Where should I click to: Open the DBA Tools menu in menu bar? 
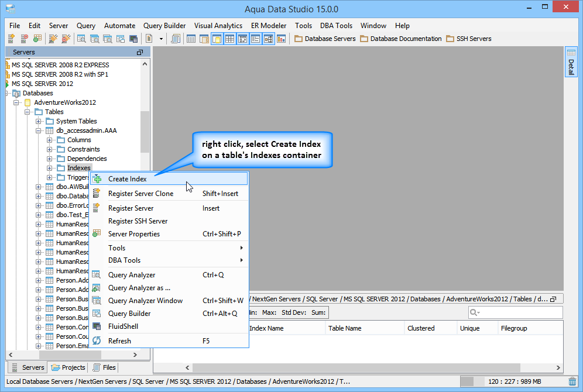click(x=336, y=26)
